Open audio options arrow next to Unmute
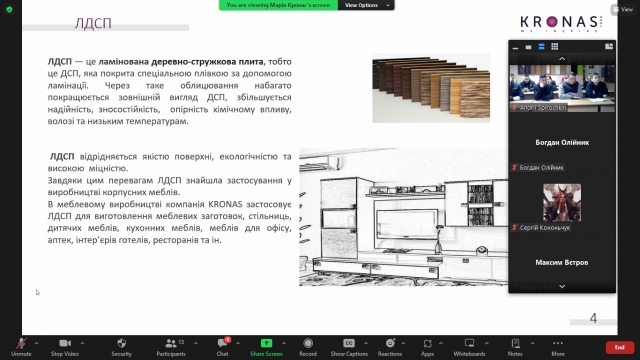This screenshot has width=640, height=360. point(36,344)
